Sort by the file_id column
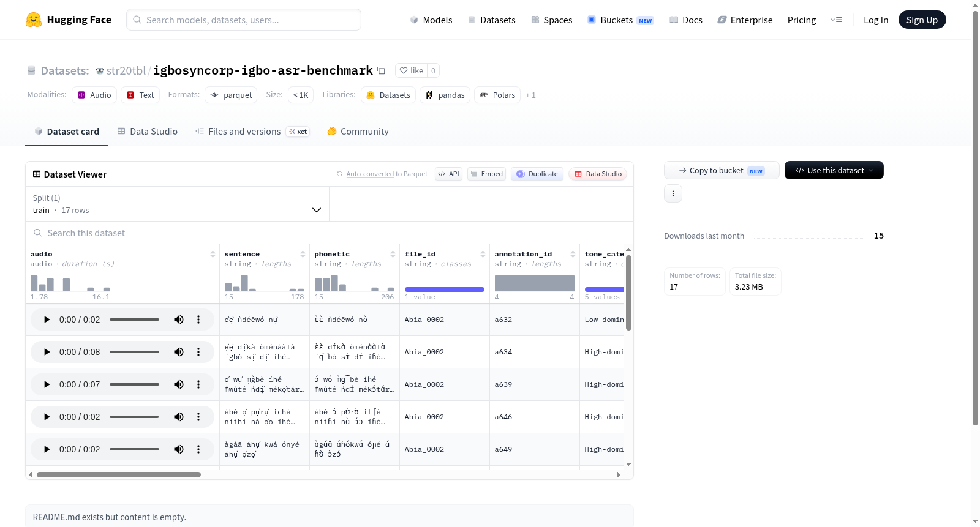The height and width of the screenshot is (527, 980). click(483, 254)
